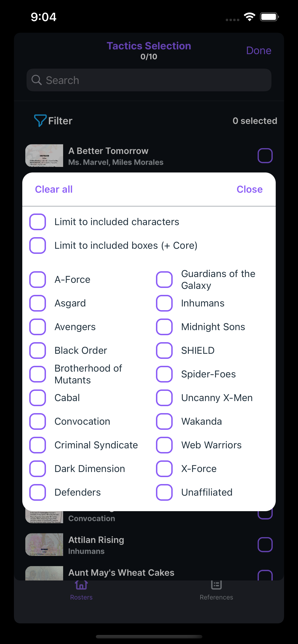Screen dimensions: 298x644
Task: Open the Rosters tab icon
Action: [x=81, y=585]
